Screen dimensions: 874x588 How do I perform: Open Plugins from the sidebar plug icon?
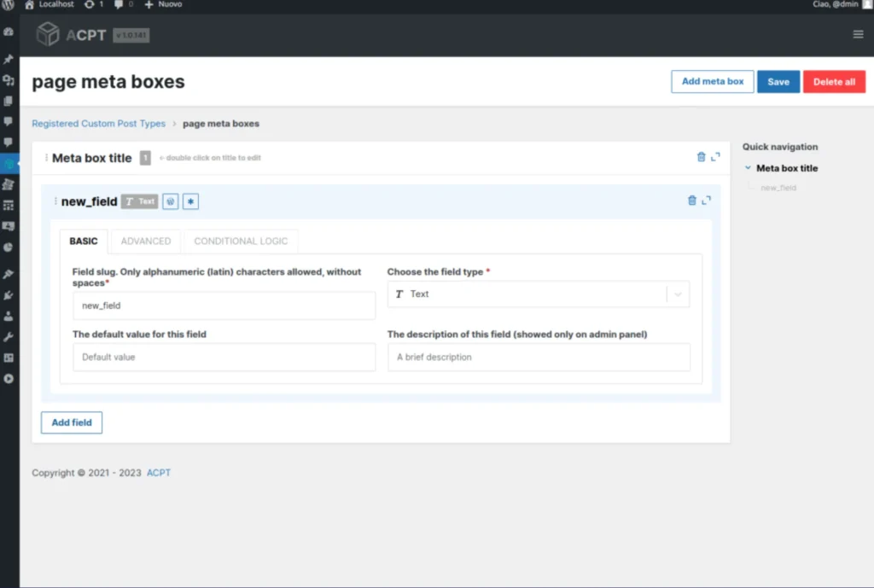coord(9,295)
